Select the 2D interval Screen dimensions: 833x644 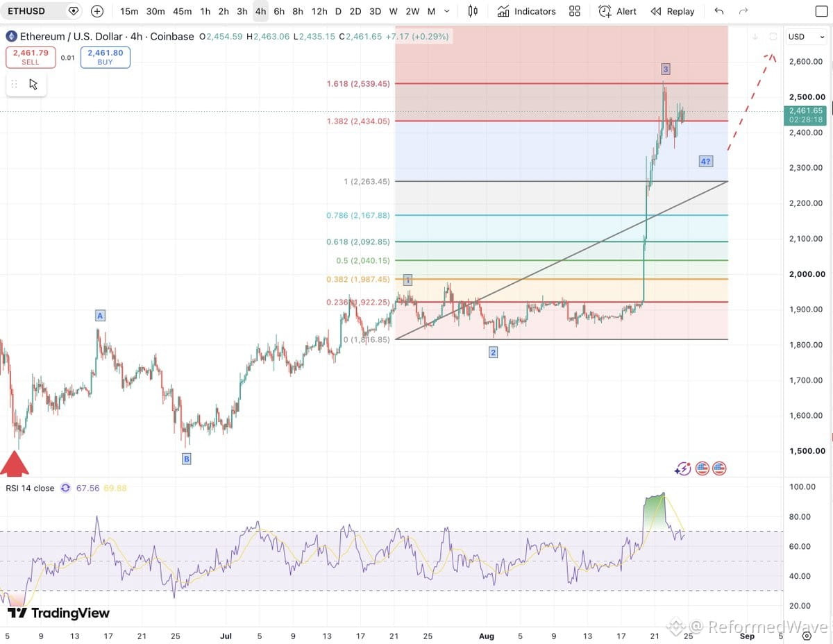coord(355,11)
